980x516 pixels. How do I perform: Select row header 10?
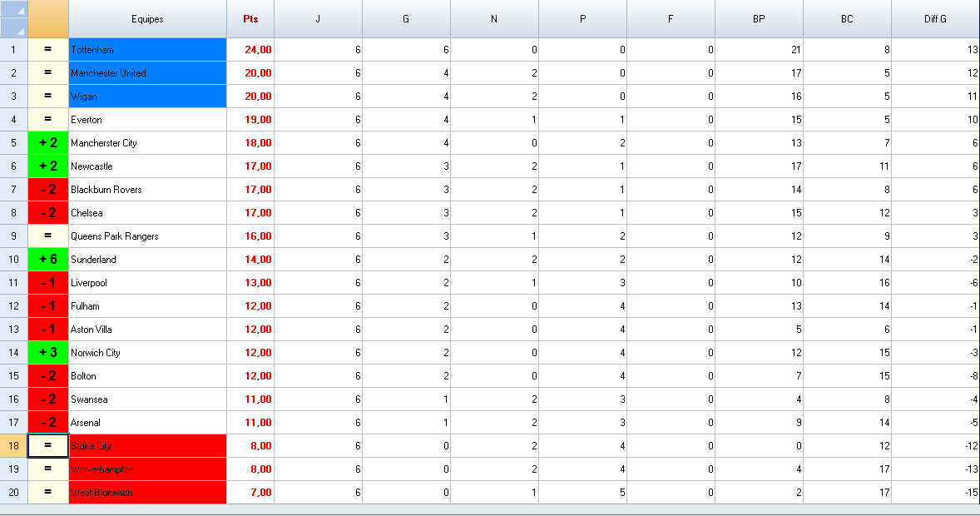tap(14, 259)
